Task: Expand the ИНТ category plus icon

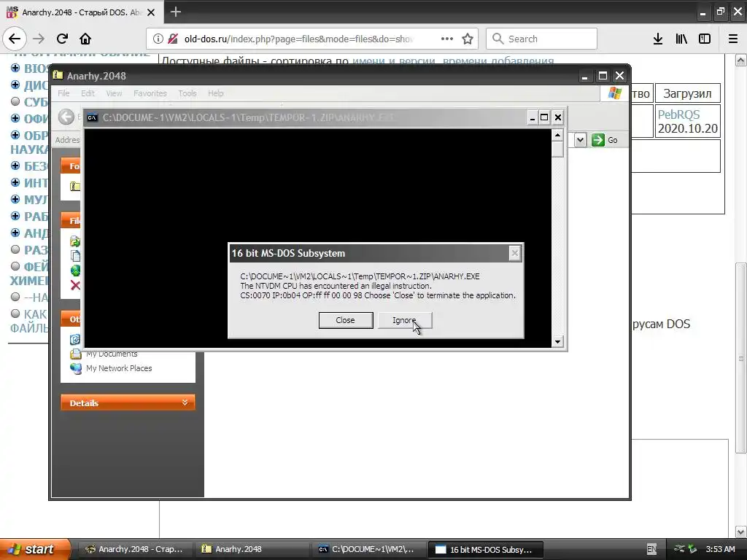Action: pos(15,182)
